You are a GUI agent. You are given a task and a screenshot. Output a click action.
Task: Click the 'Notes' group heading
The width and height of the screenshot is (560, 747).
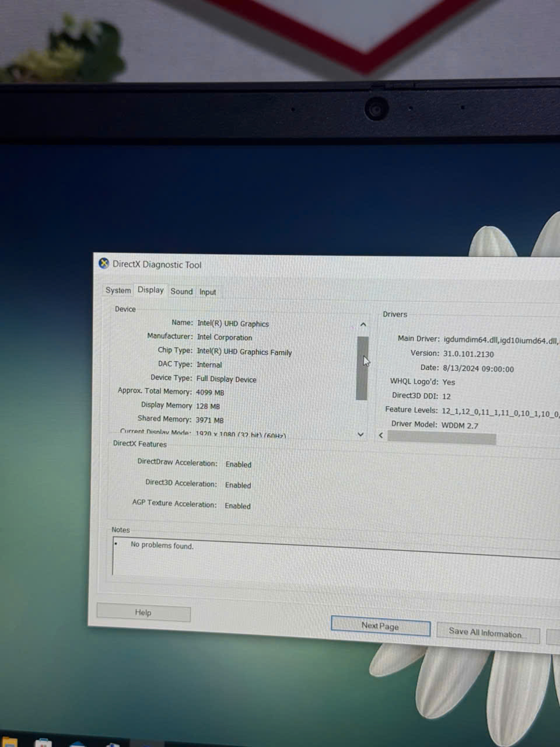(x=121, y=530)
